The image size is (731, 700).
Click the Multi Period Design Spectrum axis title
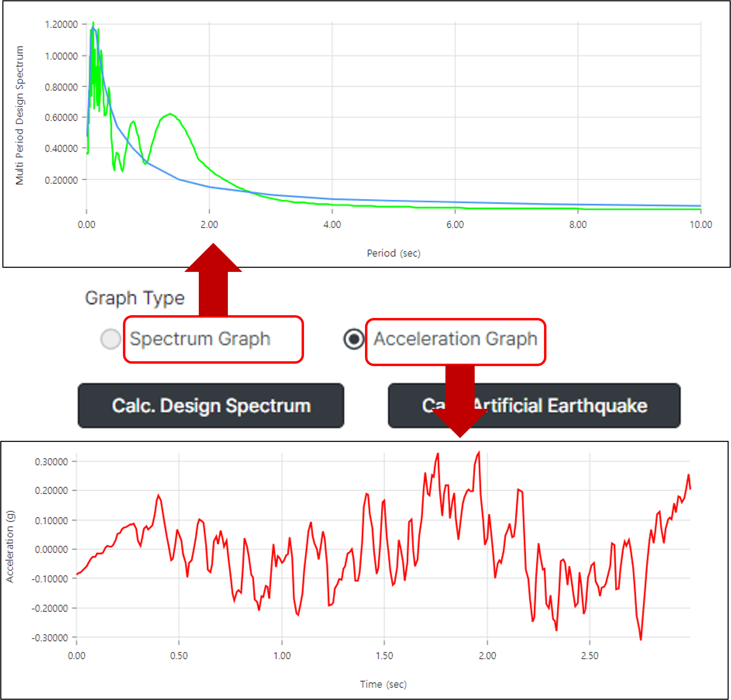19,115
